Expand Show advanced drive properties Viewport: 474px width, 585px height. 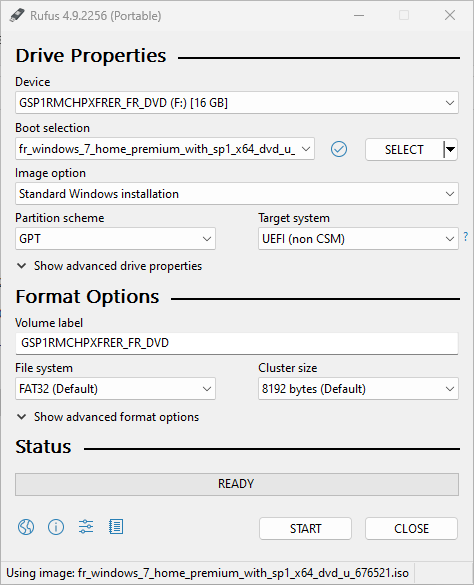109,266
